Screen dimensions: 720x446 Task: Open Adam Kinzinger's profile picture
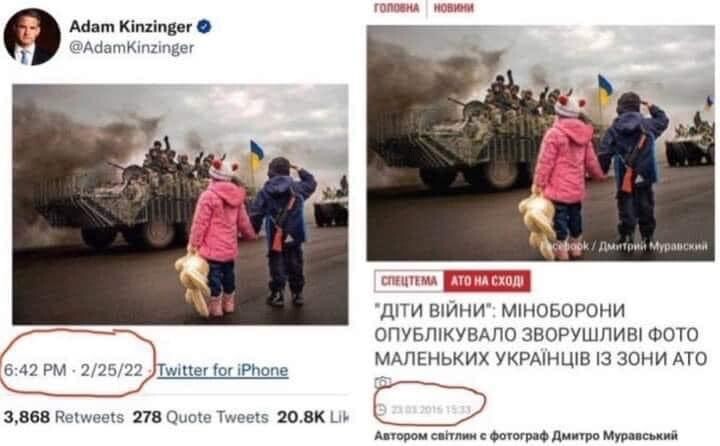pos(32,37)
